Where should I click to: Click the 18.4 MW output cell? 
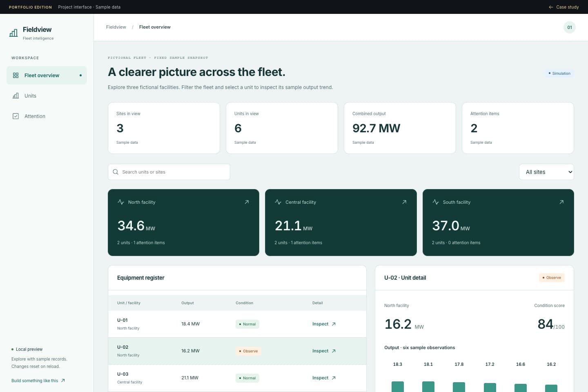click(191, 324)
